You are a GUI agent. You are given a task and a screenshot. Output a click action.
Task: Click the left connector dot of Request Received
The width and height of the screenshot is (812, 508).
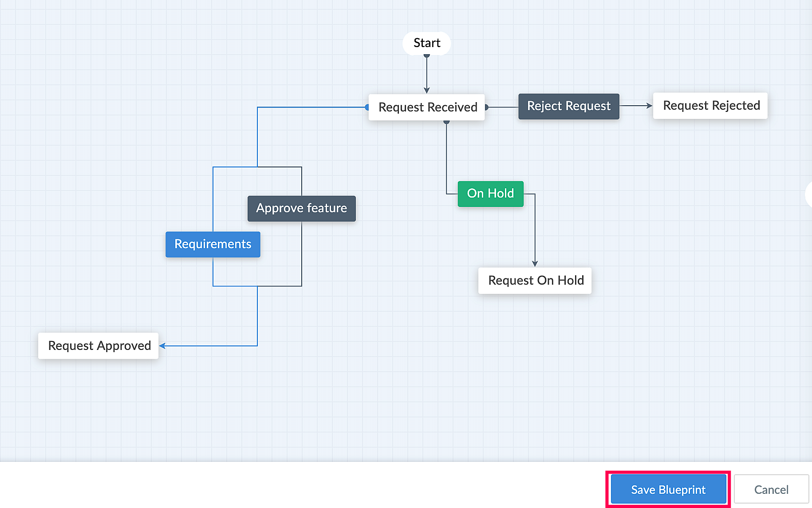point(367,107)
